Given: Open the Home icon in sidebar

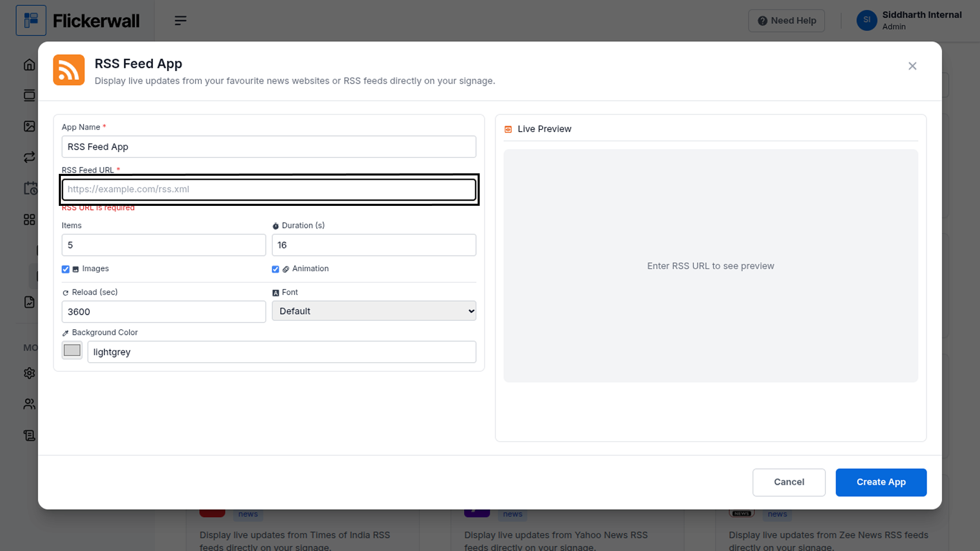Looking at the screenshot, I should pos(29,64).
